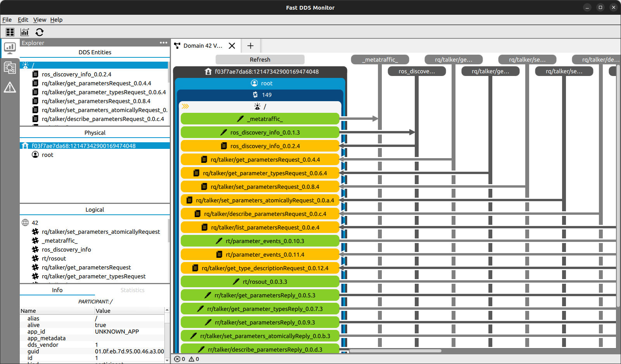Close the Domain 42 View tab
This screenshot has height=364, width=621.
coord(232,46)
